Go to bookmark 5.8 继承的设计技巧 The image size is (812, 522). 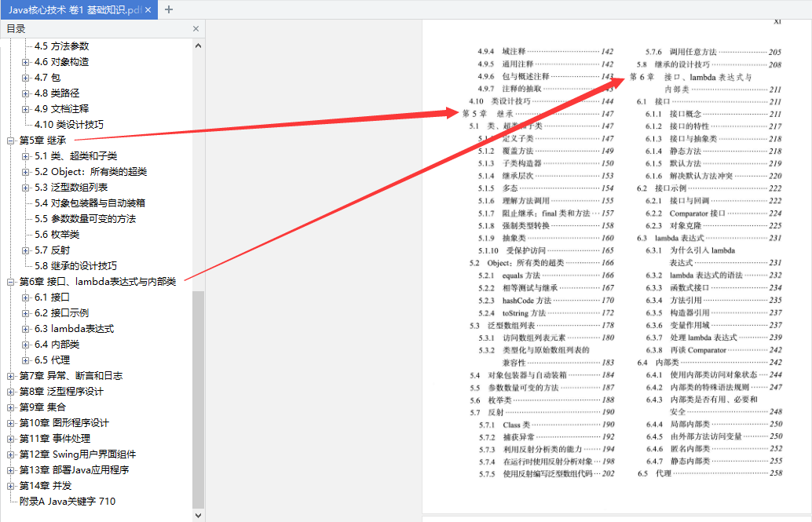(x=75, y=266)
